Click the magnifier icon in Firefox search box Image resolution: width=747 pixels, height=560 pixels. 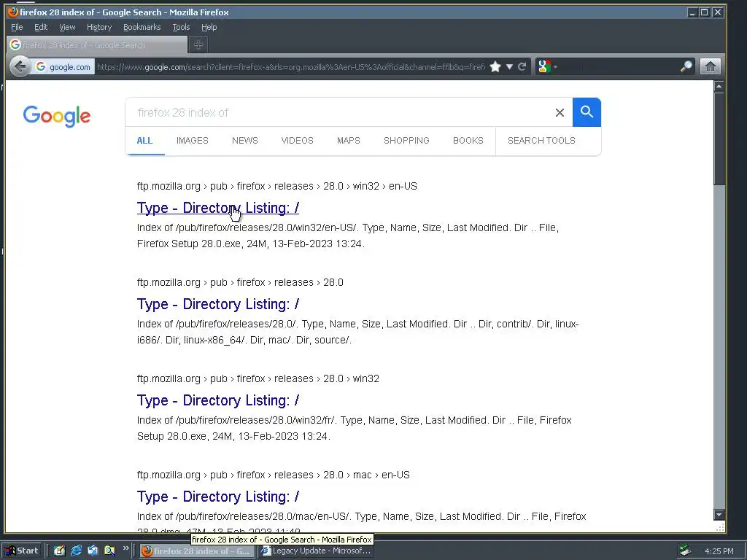[x=686, y=66]
